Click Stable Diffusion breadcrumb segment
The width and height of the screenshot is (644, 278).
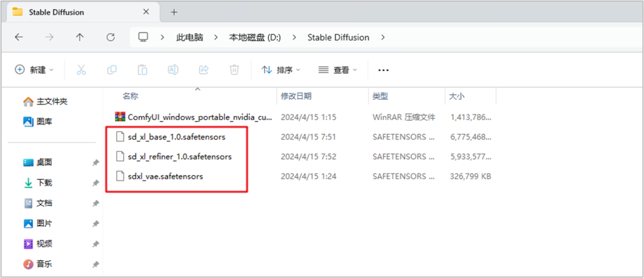point(339,38)
